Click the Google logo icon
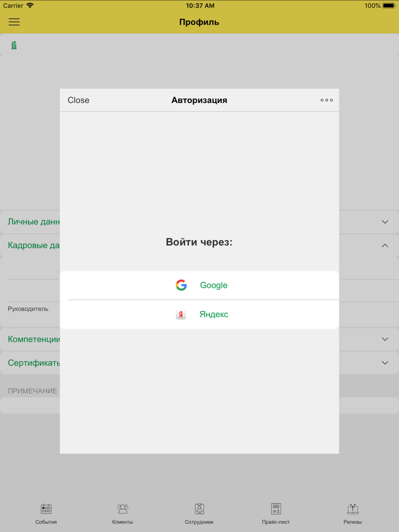 click(181, 285)
